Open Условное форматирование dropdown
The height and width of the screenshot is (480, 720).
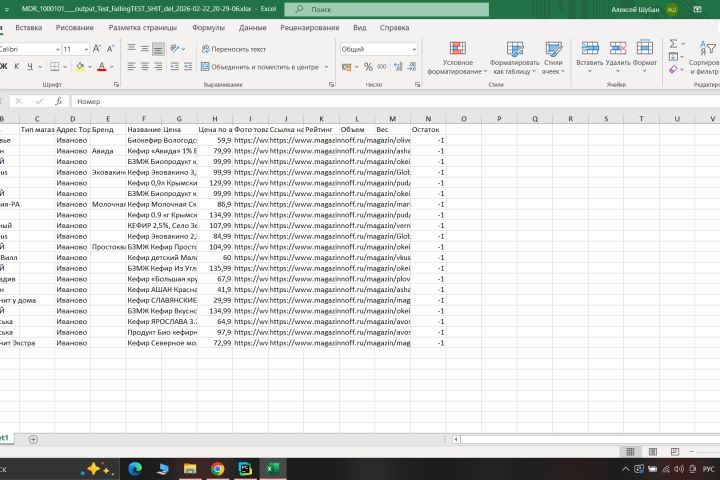coord(457,58)
